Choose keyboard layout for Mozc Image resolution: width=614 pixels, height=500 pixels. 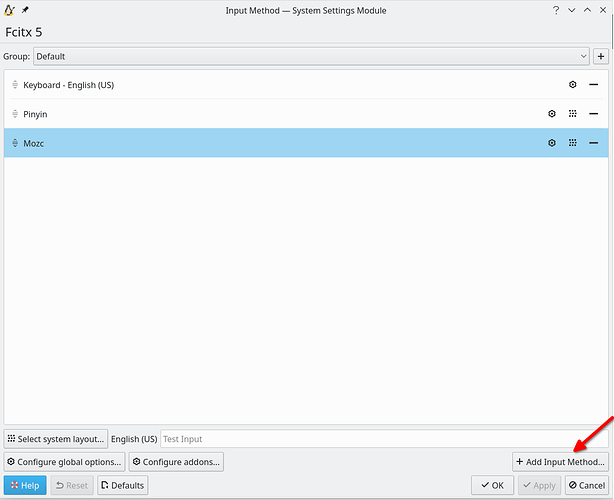pos(572,143)
